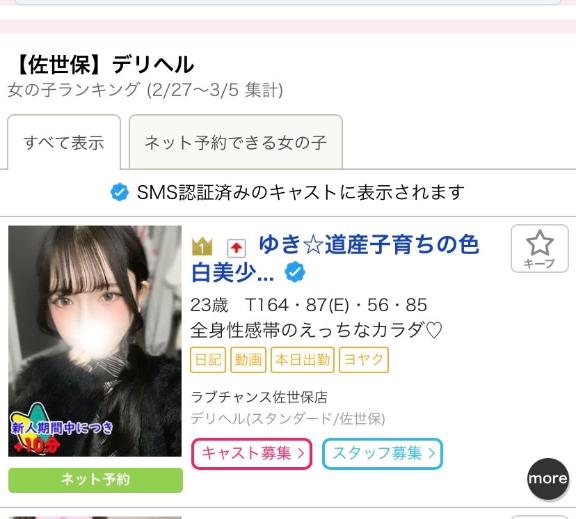Open the キャスト募集 link
Image resolution: width=576 pixels, height=519 pixels.
pos(252,454)
